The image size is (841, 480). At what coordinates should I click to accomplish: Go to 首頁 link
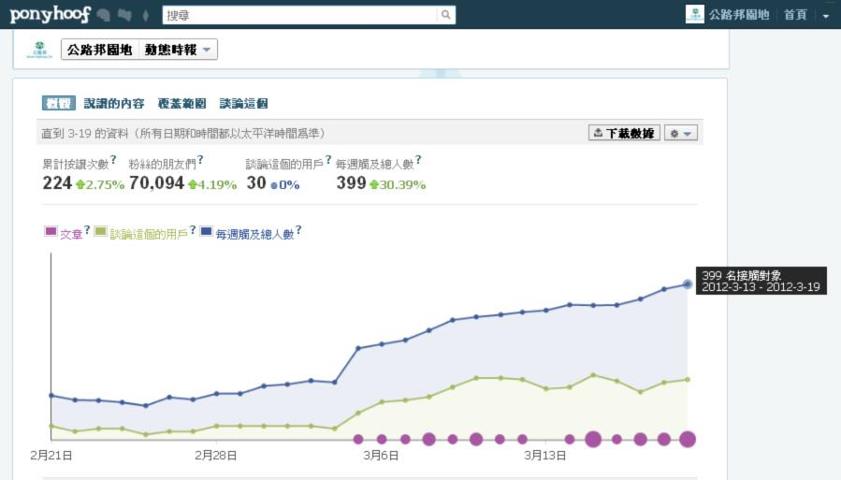click(795, 15)
